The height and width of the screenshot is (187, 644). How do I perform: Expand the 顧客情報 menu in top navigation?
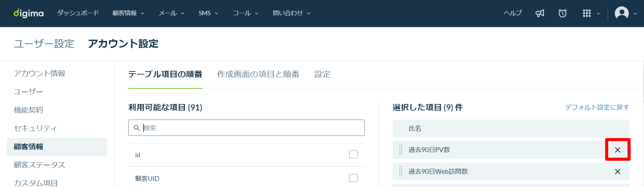(128, 13)
